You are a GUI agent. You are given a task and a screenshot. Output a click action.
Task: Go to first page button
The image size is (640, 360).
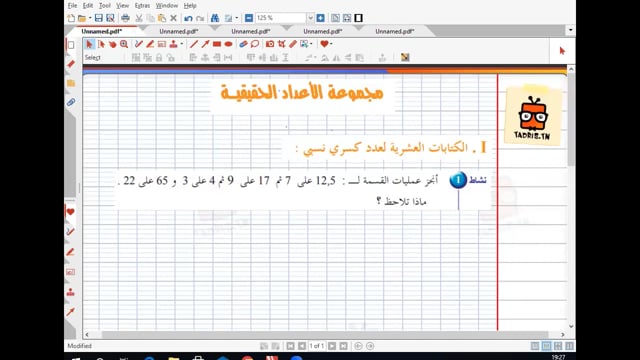tap(290, 346)
